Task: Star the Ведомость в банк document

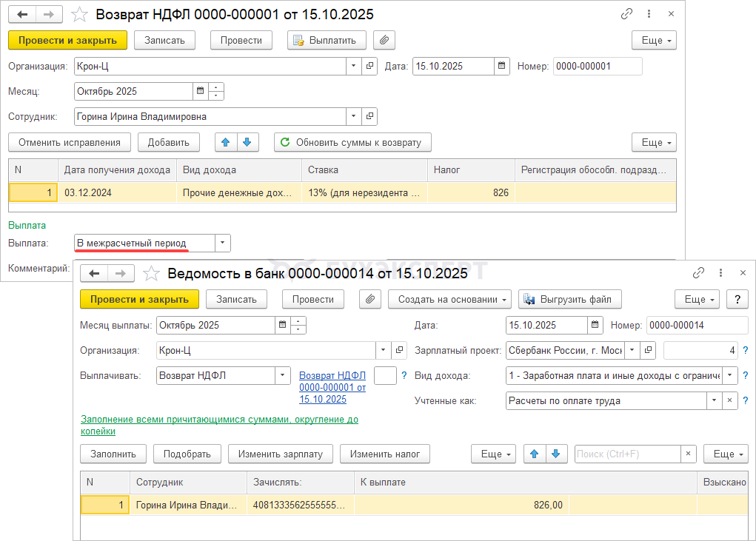Action: 151,274
